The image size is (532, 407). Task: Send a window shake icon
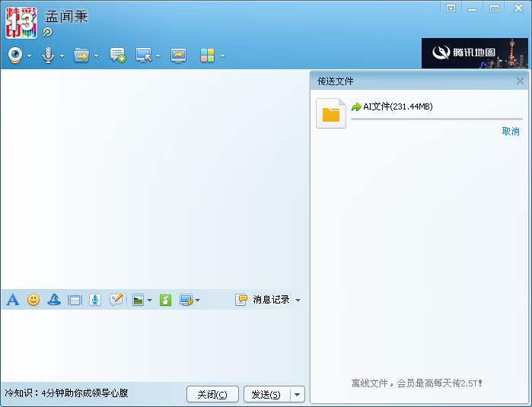pyautogui.click(x=75, y=300)
